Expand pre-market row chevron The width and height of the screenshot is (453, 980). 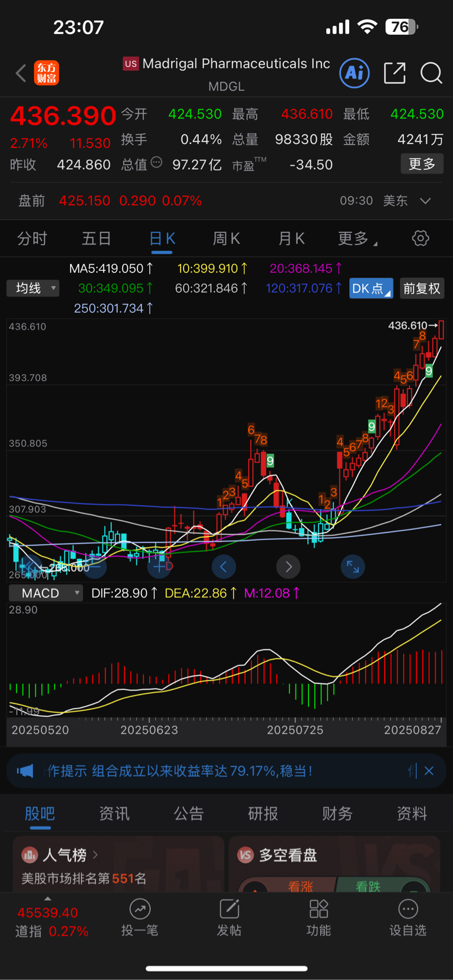click(x=425, y=200)
